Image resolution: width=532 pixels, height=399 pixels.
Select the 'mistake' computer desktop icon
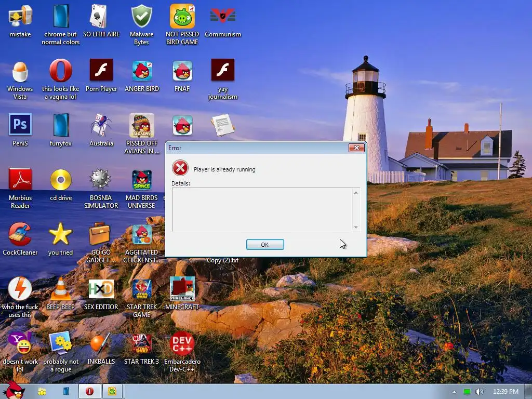20,16
